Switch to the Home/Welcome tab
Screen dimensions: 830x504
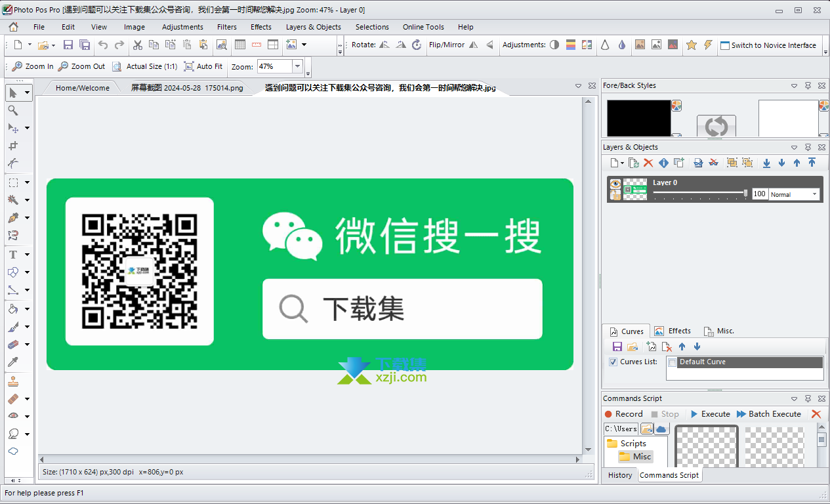[83, 88]
